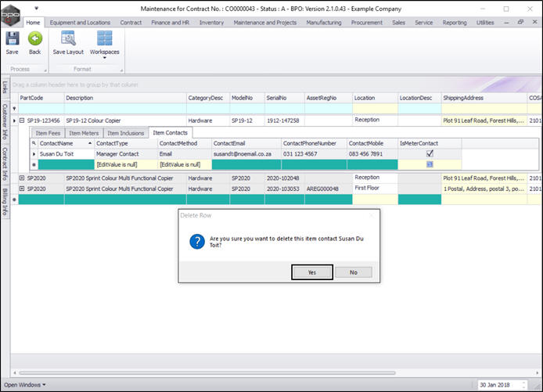
Task: Open the Open Windows dropdown
Action: [x=25, y=385]
